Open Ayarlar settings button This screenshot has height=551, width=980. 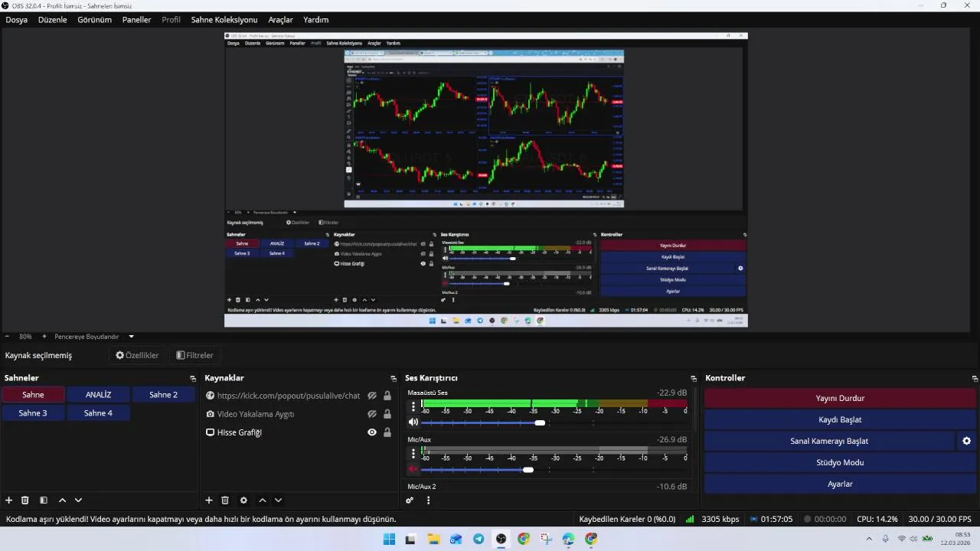coord(840,484)
